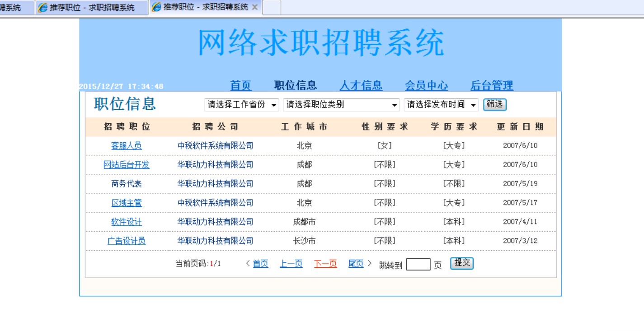Click the timestamp 2015/12/27 17:34:48
The height and width of the screenshot is (331, 644).
point(121,86)
